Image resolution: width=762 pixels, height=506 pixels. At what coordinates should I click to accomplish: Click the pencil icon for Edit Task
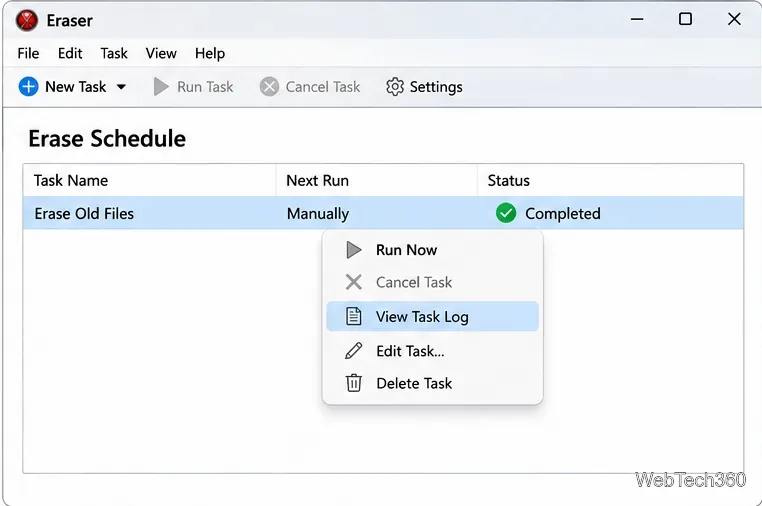[353, 350]
